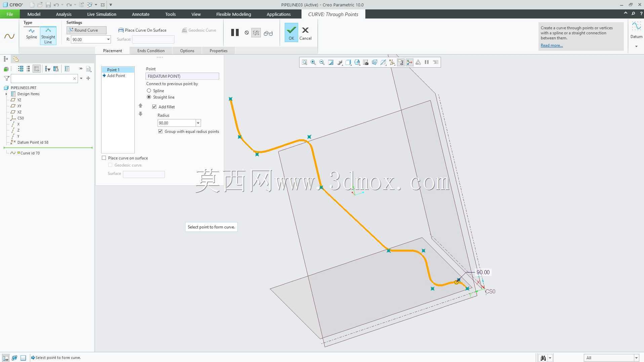Show more tree toolbar commands chevron
Screen dimensions: 644x362
click(81, 69)
